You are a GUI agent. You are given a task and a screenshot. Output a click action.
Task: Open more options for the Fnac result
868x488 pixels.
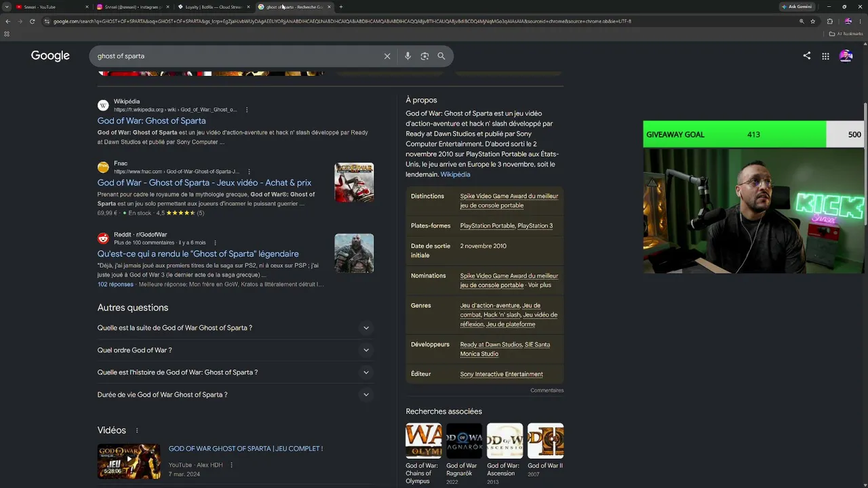click(249, 171)
